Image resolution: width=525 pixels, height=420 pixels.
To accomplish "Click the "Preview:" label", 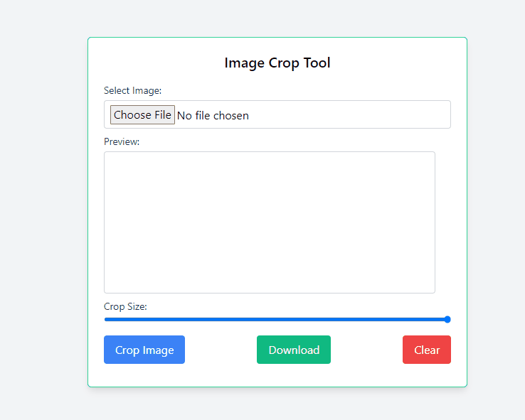I will coord(122,141).
